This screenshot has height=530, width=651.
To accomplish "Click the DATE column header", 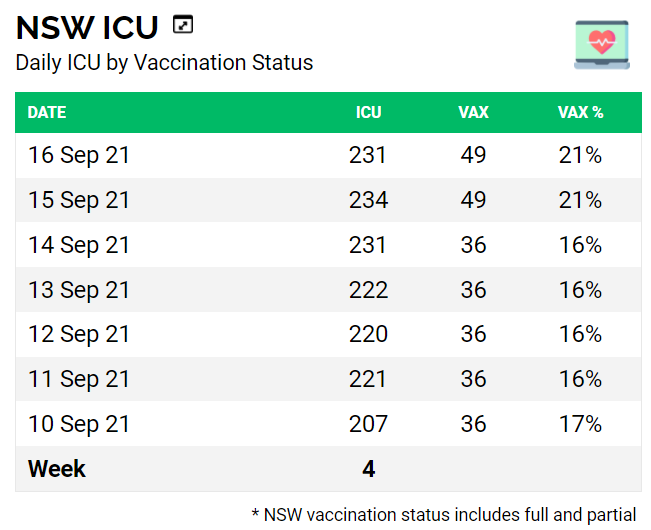I will pos(47,112).
